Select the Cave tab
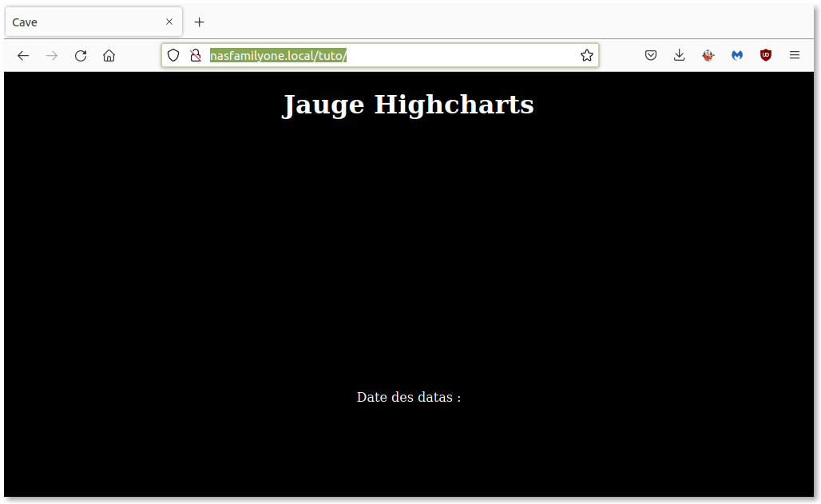The width and height of the screenshot is (821, 504). pos(93,22)
